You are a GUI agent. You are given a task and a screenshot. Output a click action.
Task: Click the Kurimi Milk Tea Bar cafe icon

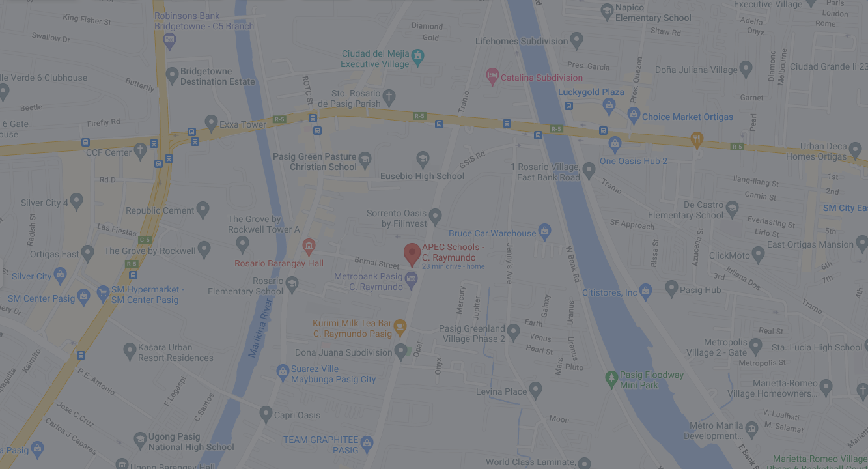tap(400, 328)
